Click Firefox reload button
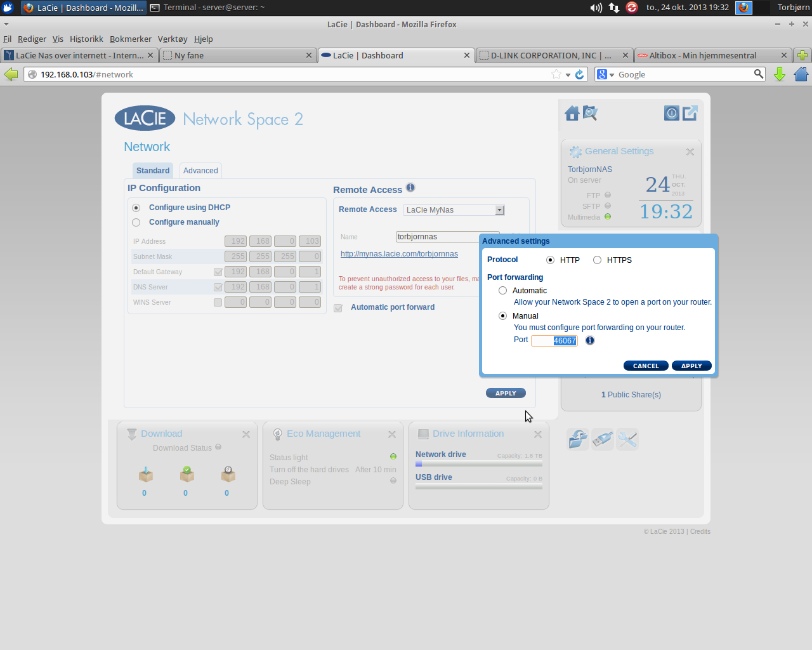Viewport: 812px width, 650px height. pyautogui.click(x=580, y=74)
